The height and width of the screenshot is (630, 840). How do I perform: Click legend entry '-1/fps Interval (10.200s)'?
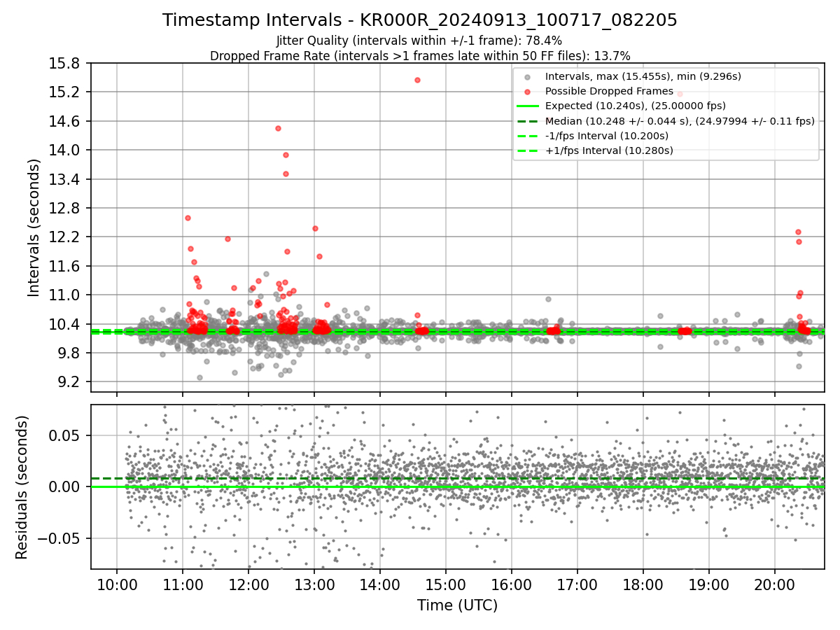606,136
